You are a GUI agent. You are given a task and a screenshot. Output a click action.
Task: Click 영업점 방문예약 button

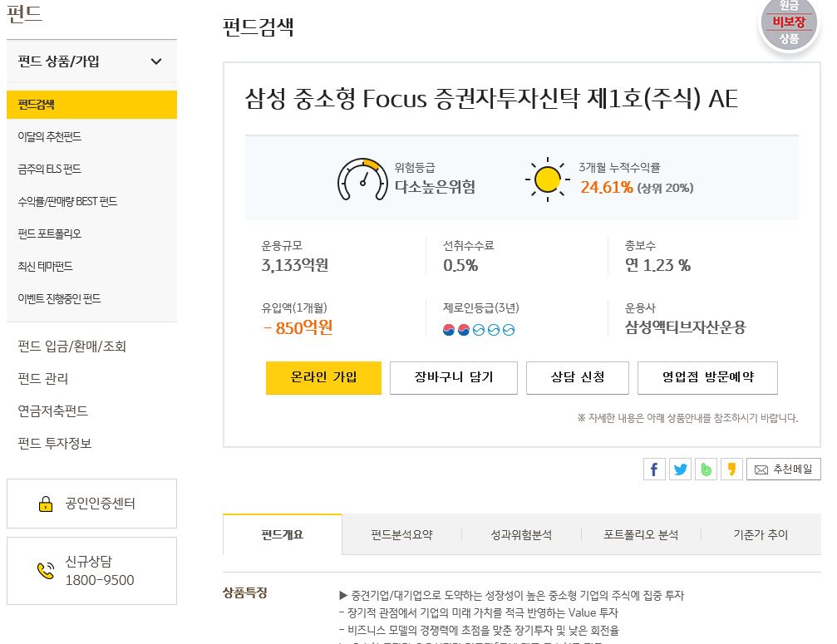(708, 378)
